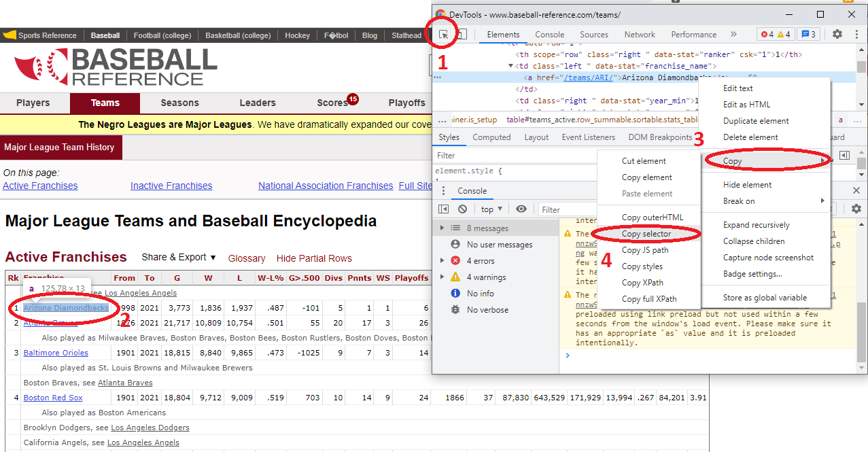Select 'Delete element' in context menu
Viewport: 868px width, 452px height.
[765, 137]
